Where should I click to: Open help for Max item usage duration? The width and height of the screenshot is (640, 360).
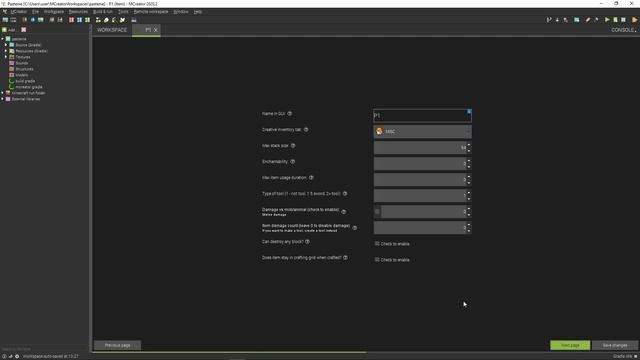pyautogui.click(x=311, y=178)
